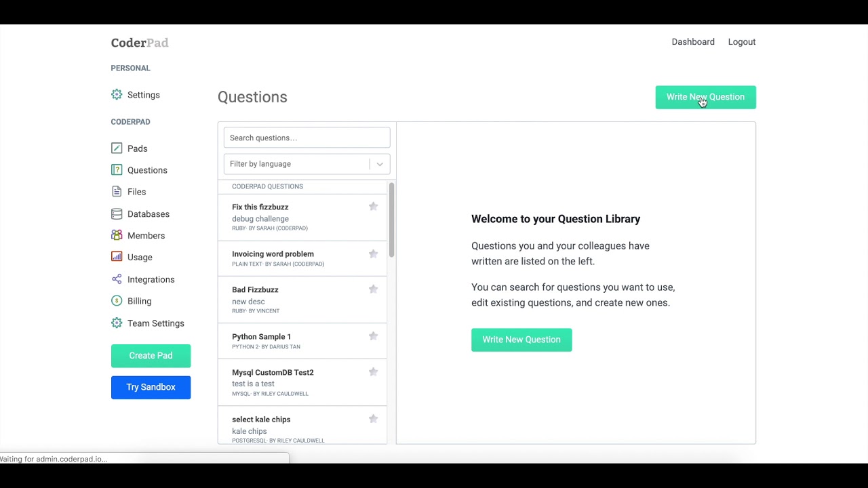868x488 pixels.
Task: Click the Members people icon
Action: tap(117, 235)
